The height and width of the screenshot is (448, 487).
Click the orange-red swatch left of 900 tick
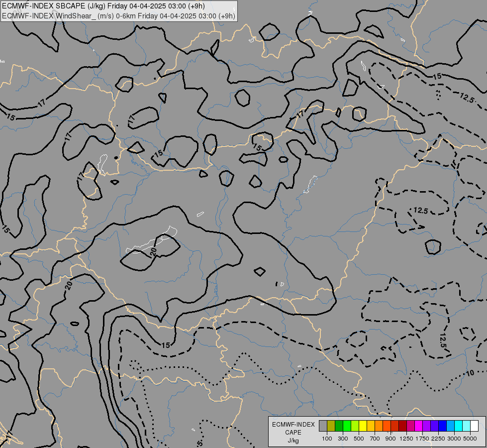(x=387, y=426)
